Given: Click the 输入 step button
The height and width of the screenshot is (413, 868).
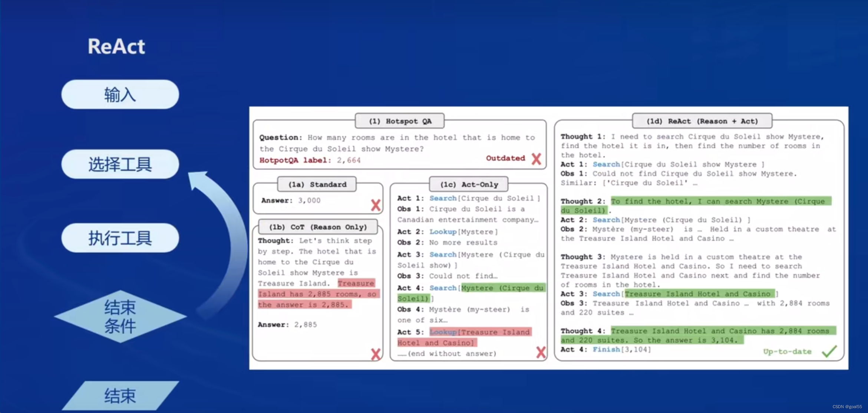Looking at the screenshot, I should pos(120,94).
